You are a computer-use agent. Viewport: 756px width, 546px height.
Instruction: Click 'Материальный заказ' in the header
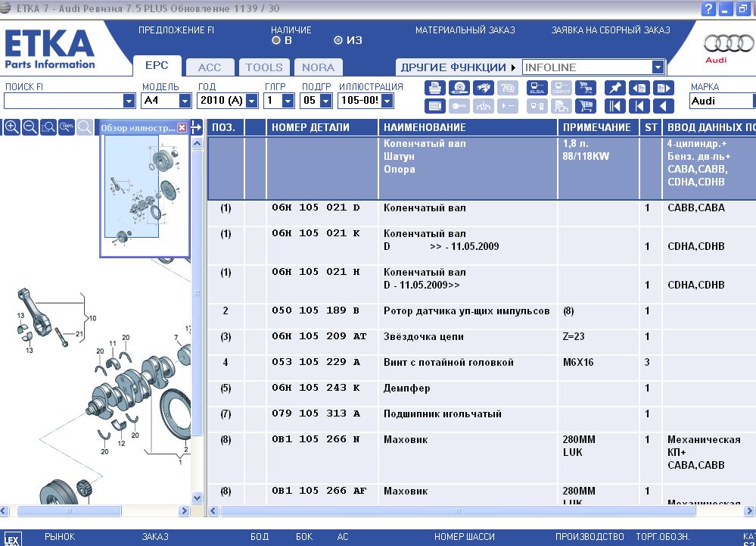465,30
